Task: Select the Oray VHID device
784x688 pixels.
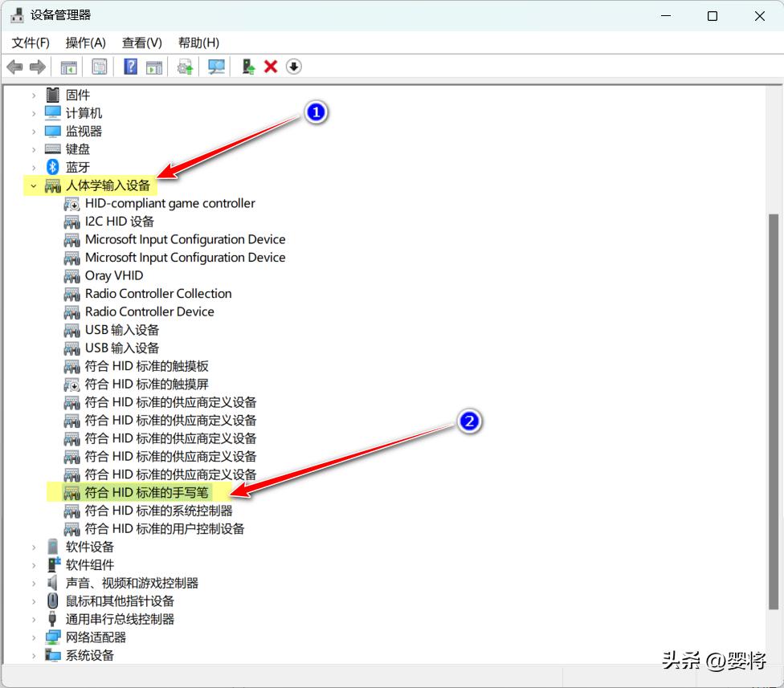Action: 114,275
